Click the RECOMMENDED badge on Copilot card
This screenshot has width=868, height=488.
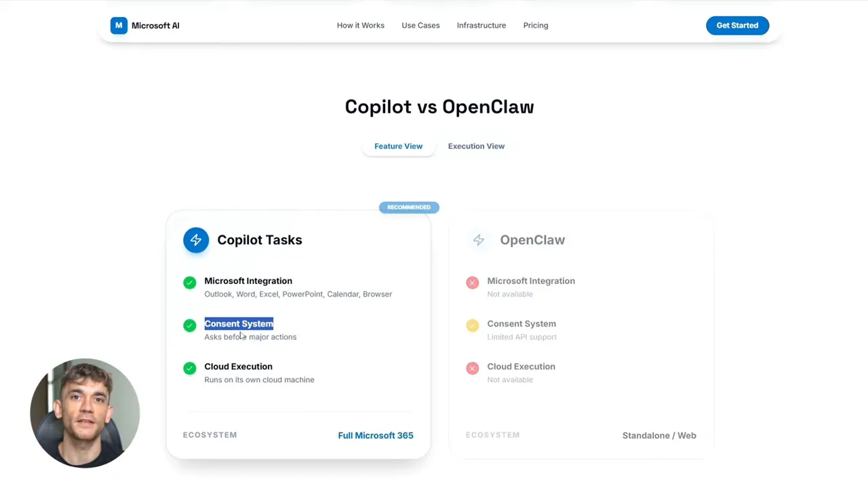pyautogui.click(x=409, y=207)
